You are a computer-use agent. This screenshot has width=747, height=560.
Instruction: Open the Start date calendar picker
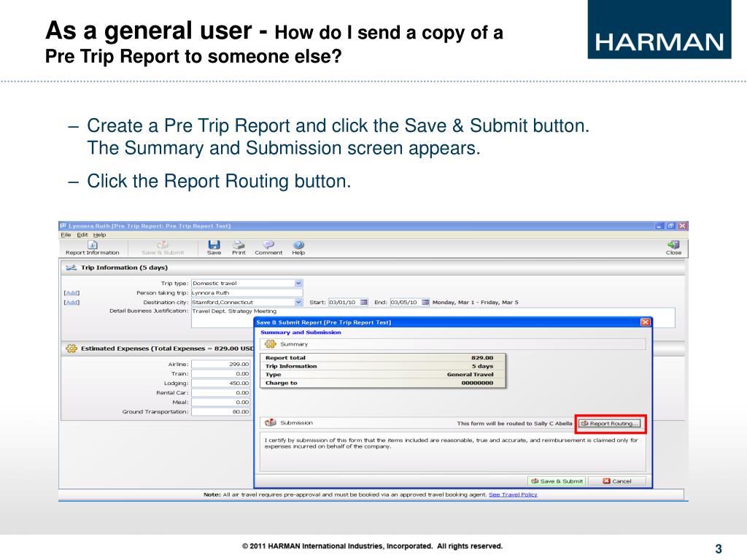click(363, 303)
